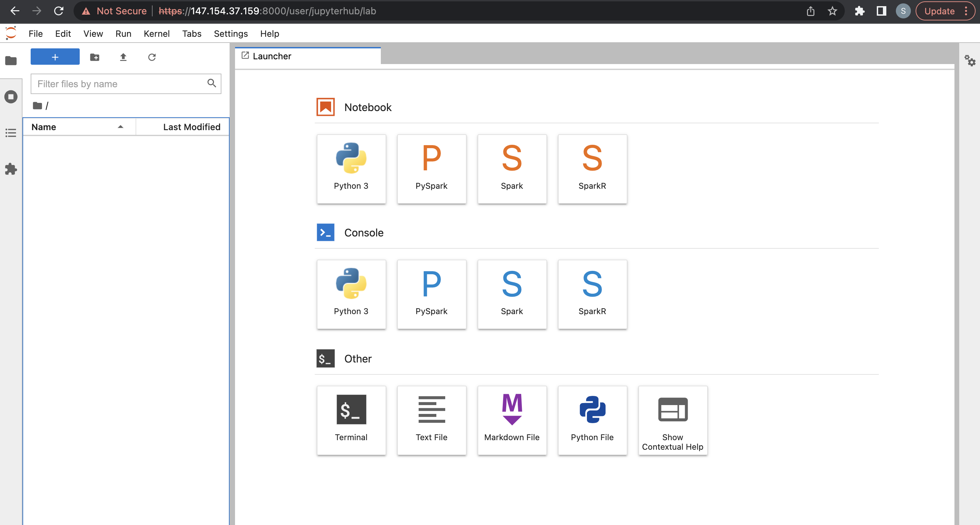Create a new folder in file browser
The height and width of the screenshot is (525, 980).
point(95,57)
